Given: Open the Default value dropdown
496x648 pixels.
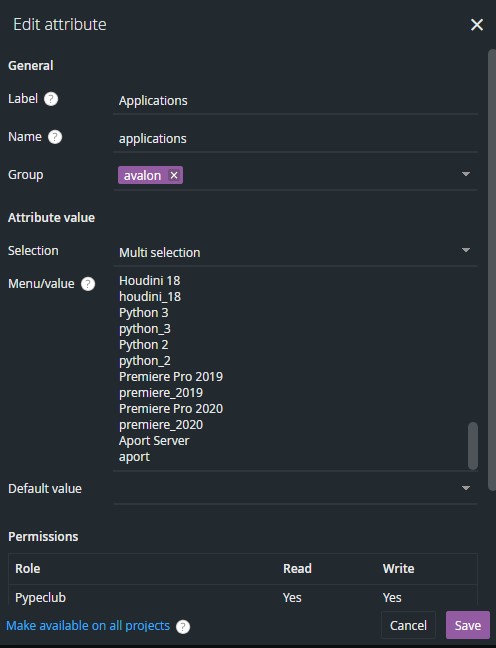Looking at the screenshot, I should (295, 488).
